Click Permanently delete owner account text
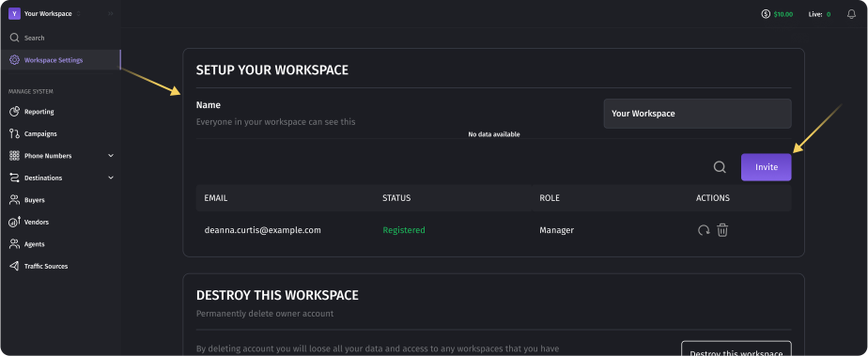The height and width of the screenshot is (356, 868). [265, 314]
